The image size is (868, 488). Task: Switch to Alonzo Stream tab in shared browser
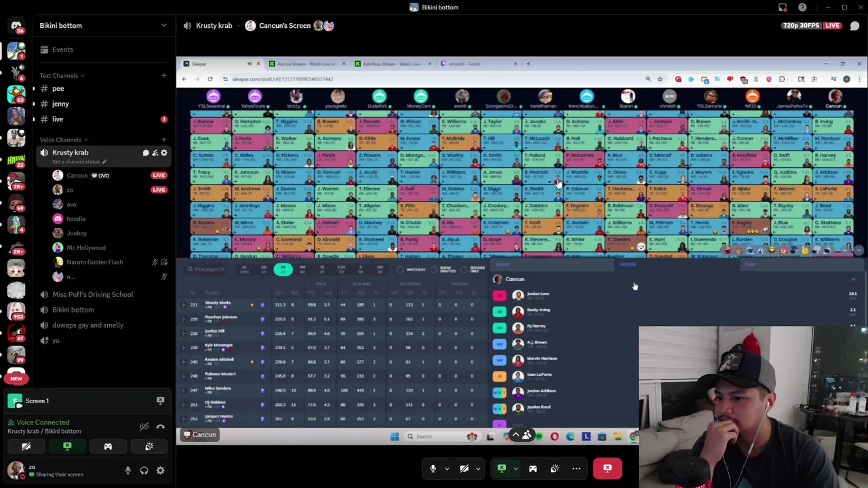coord(305,64)
